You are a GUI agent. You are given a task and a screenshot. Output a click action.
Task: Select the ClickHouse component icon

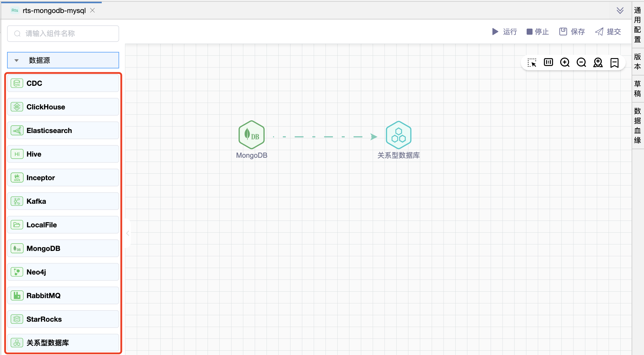[17, 107]
